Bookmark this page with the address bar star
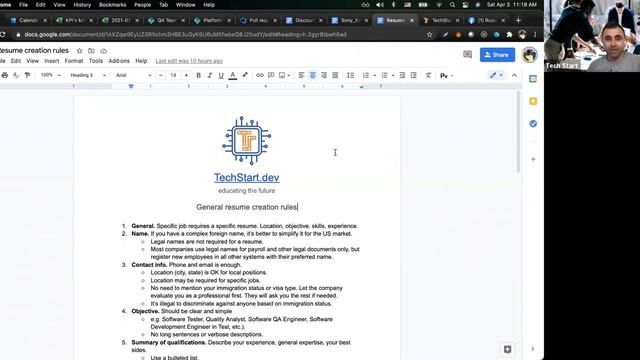This screenshot has width=640, height=360. (x=429, y=35)
